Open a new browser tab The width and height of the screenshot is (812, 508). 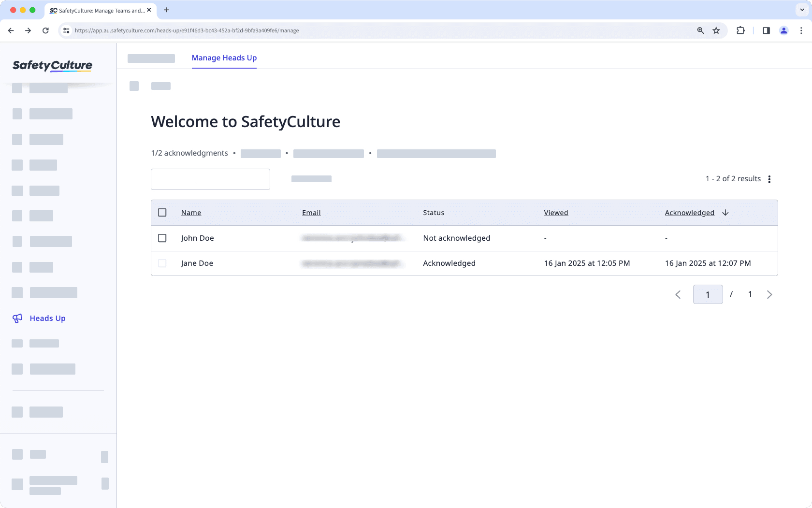166,10
